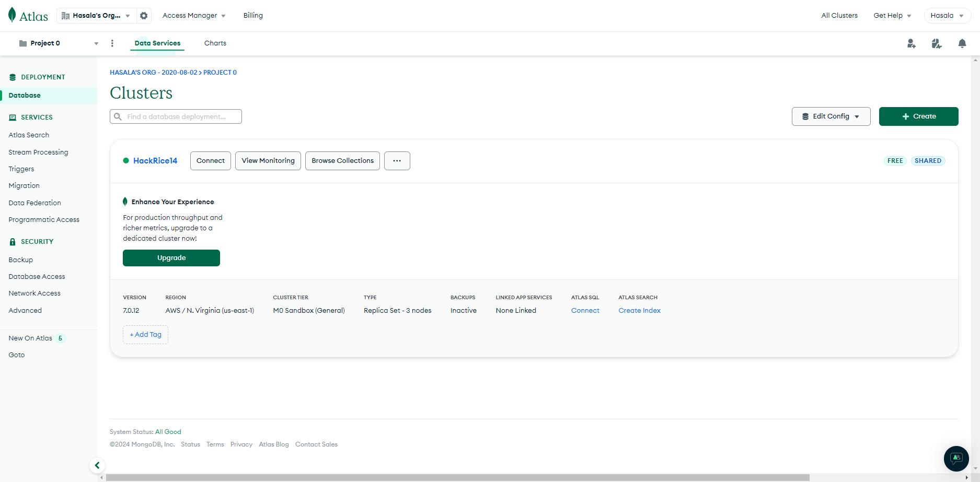Click the horizontal scrollbar
The image size is (980, 482).
tap(457, 478)
